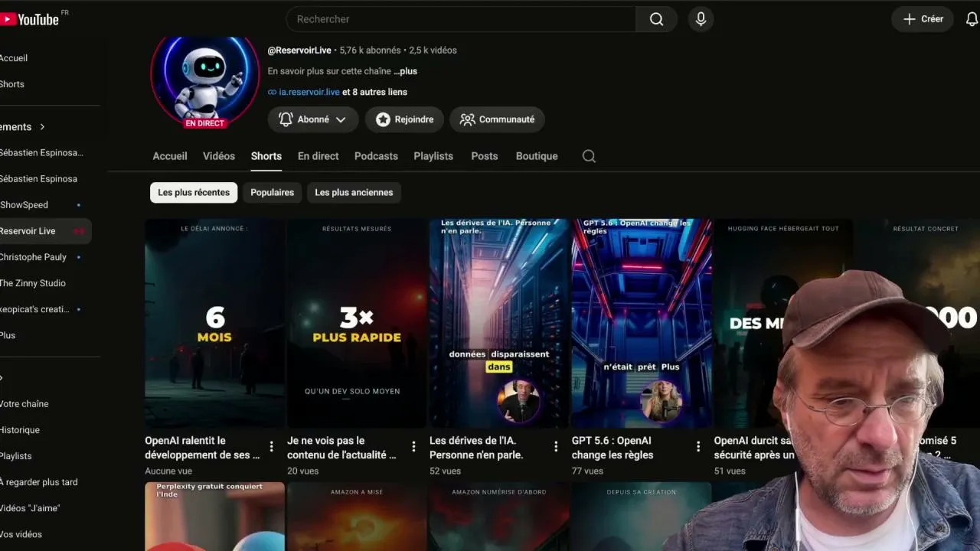Open the "AMAZON NUMÉRISE D'ABORD" short thumbnail
This screenshot has width=980, height=551.
tap(499, 517)
